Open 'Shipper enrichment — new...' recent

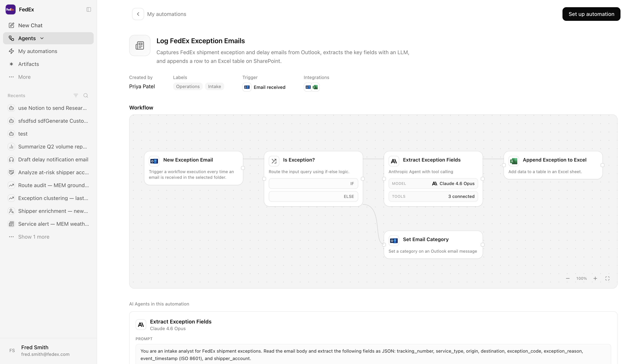(48, 211)
